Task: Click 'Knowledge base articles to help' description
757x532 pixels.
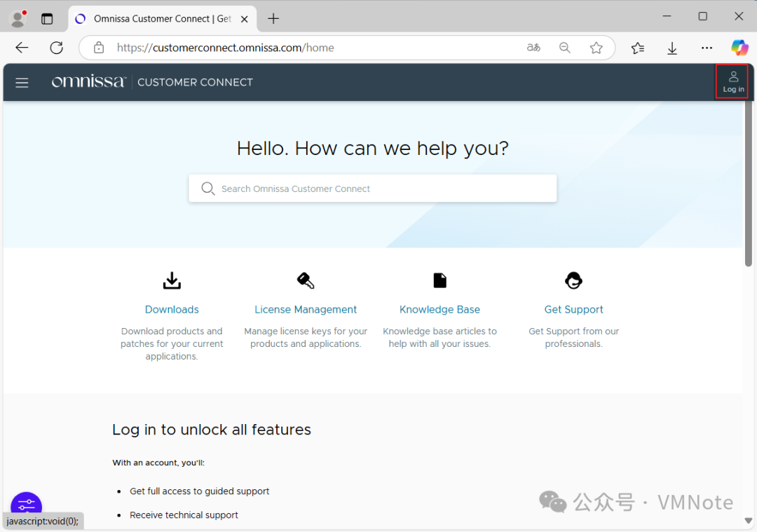Action: [x=439, y=337]
